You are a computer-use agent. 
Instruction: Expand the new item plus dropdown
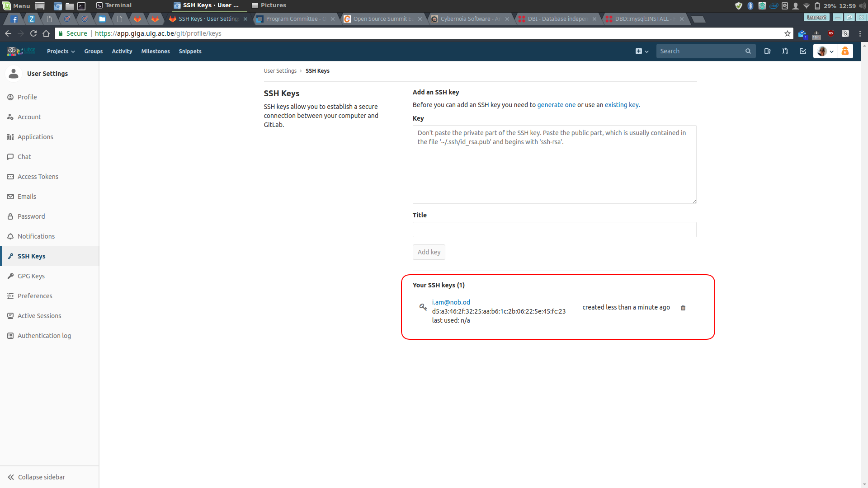click(x=642, y=51)
